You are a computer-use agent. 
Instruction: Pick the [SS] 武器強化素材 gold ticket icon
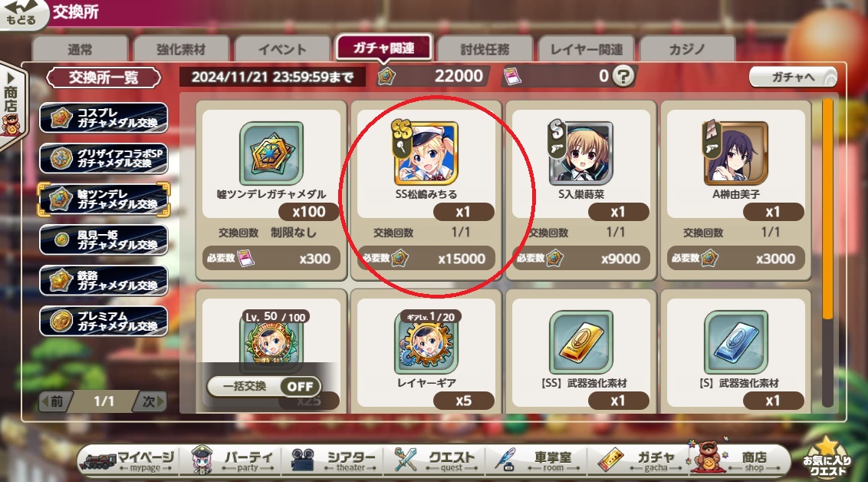pyautogui.click(x=581, y=342)
